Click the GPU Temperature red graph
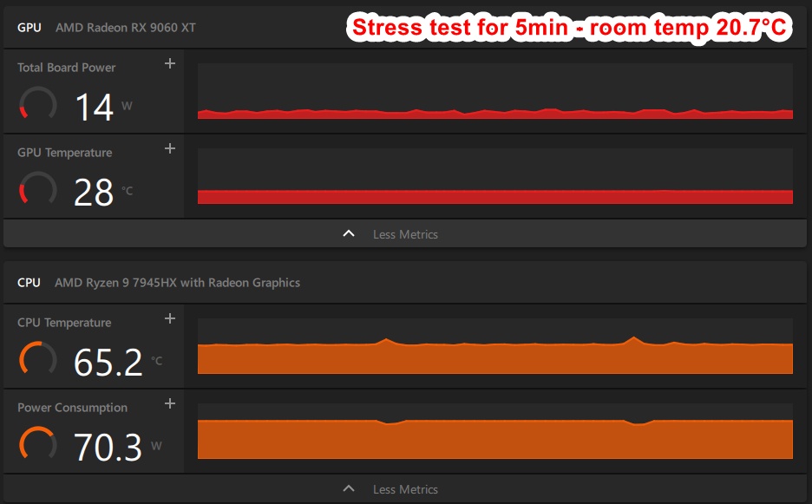 [495, 176]
